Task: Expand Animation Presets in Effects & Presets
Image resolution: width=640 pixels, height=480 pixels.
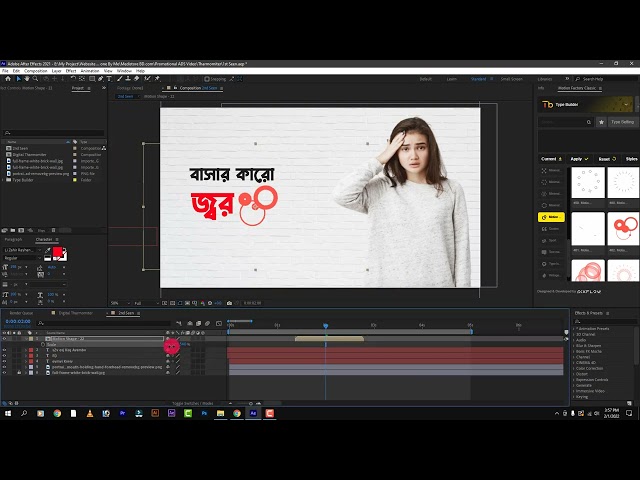Action: click(574, 329)
